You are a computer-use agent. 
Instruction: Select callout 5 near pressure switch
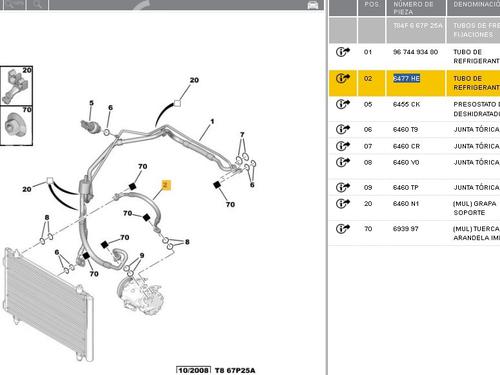pos(91,103)
